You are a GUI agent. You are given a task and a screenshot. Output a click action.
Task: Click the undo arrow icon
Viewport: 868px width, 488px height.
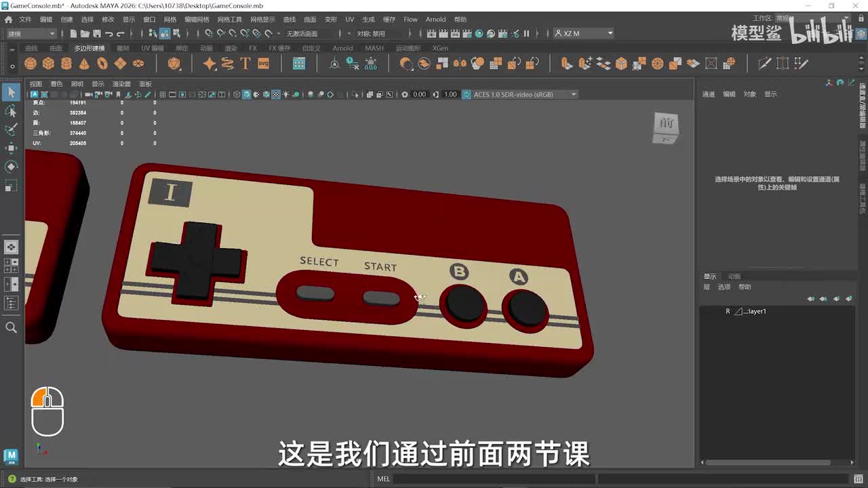point(109,33)
